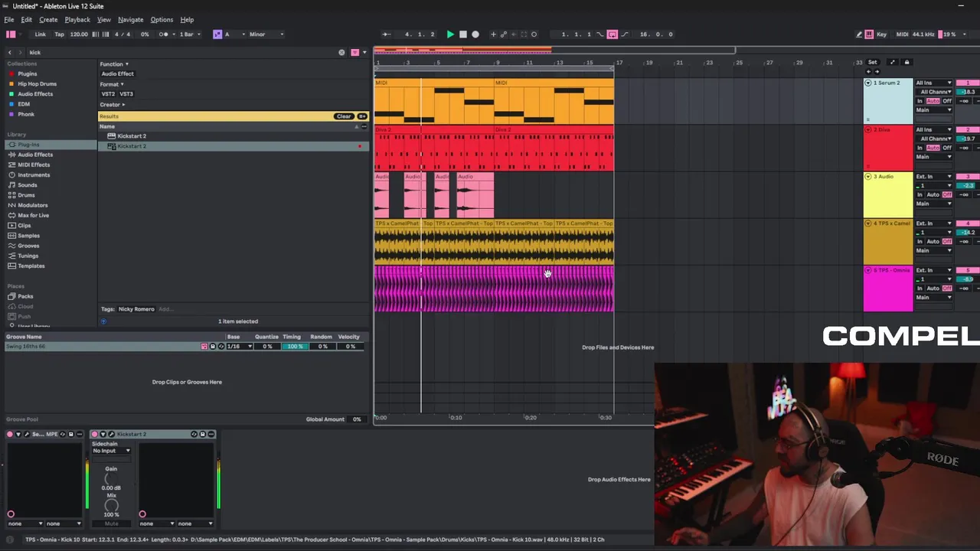Select the Hip Hop Drums collection

[37, 84]
